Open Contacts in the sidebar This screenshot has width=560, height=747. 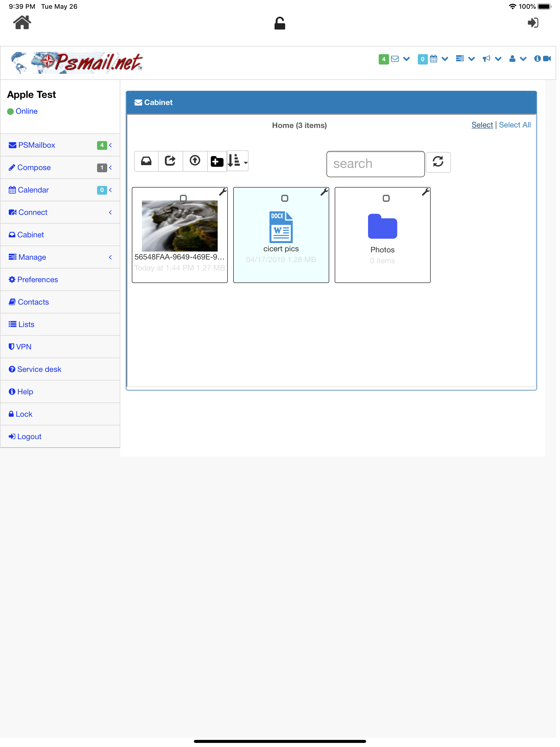(x=60, y=302)
